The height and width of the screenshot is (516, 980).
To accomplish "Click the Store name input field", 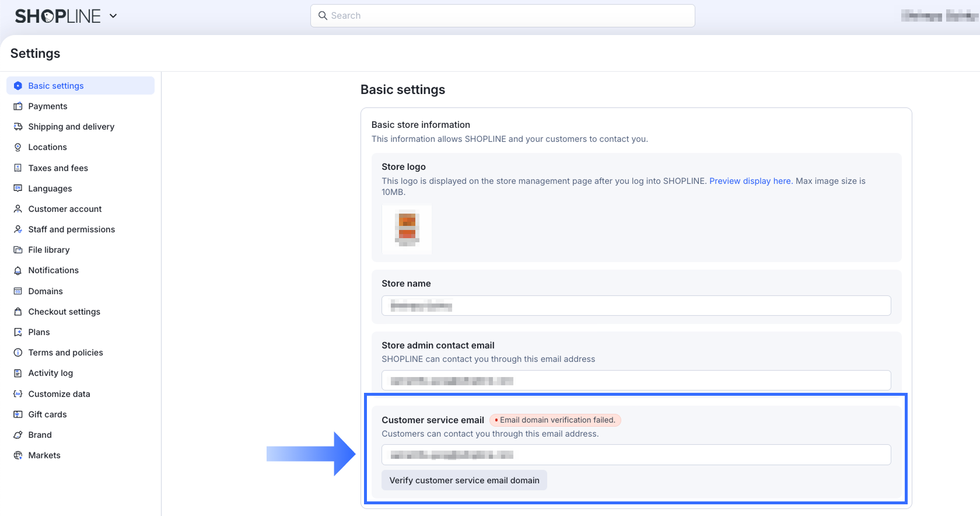I will point(636,306).
